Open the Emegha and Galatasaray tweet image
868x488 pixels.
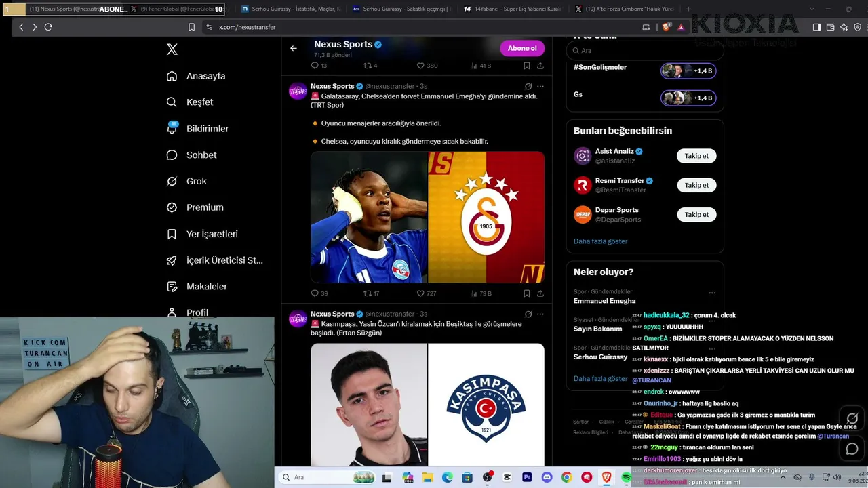427,217
